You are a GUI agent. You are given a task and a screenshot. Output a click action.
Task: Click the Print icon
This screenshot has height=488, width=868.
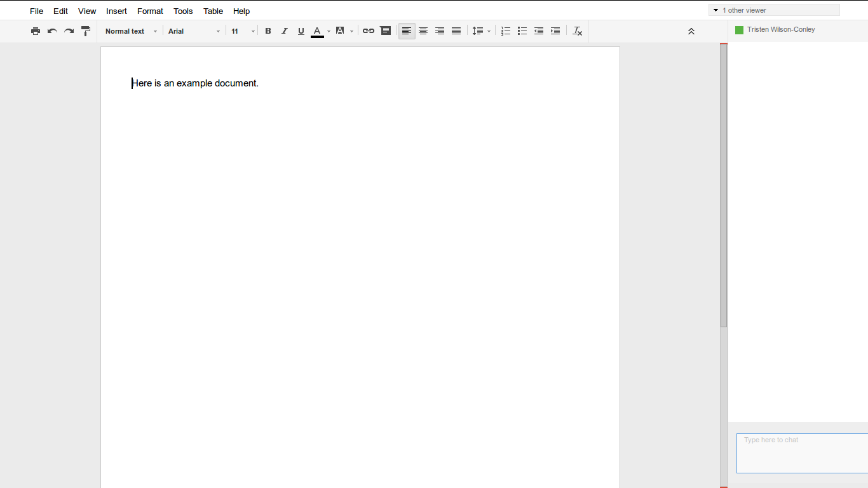[36, 30]
